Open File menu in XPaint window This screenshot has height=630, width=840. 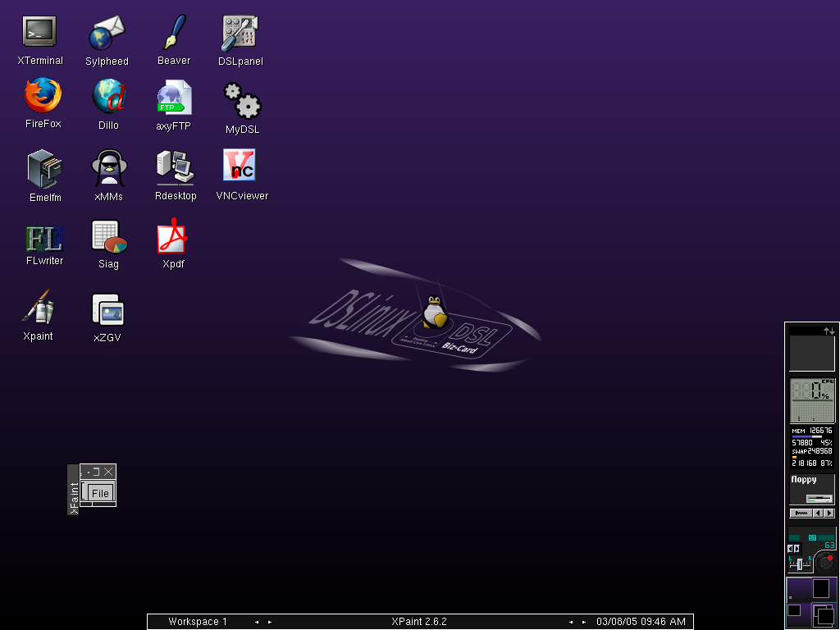pos(100,493)
